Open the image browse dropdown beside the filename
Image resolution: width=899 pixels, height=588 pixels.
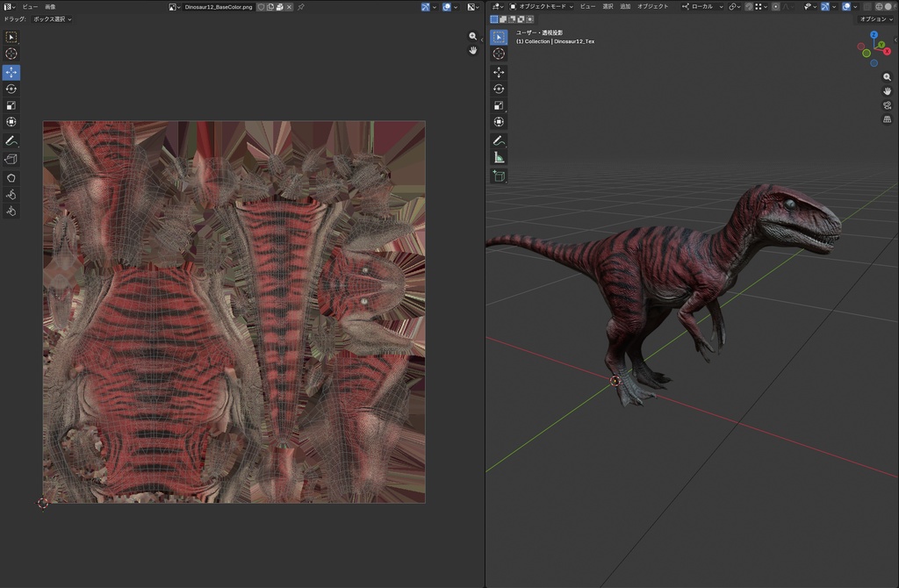tap(175, 7)
